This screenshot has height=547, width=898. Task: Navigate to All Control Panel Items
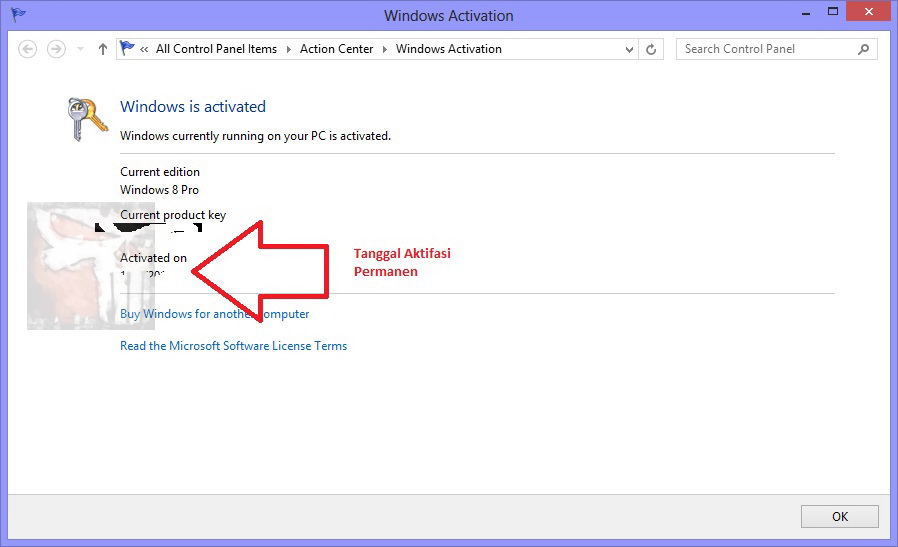[x=216, y=49]
